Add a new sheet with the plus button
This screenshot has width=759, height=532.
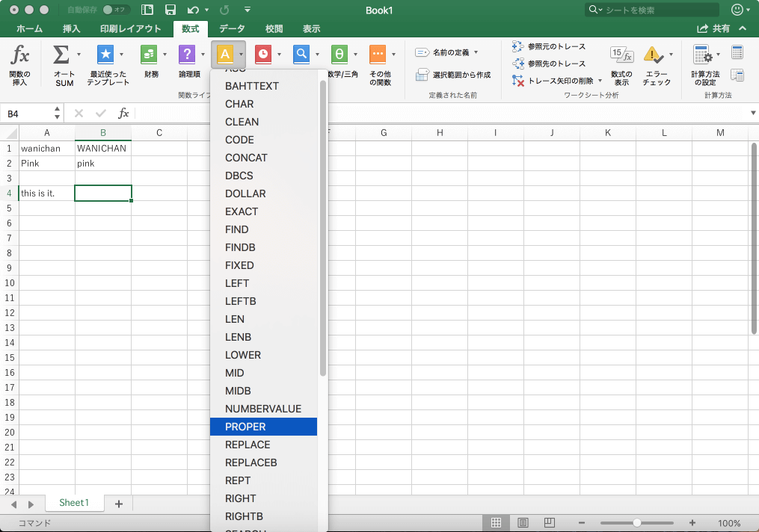(x=117, y=503)
